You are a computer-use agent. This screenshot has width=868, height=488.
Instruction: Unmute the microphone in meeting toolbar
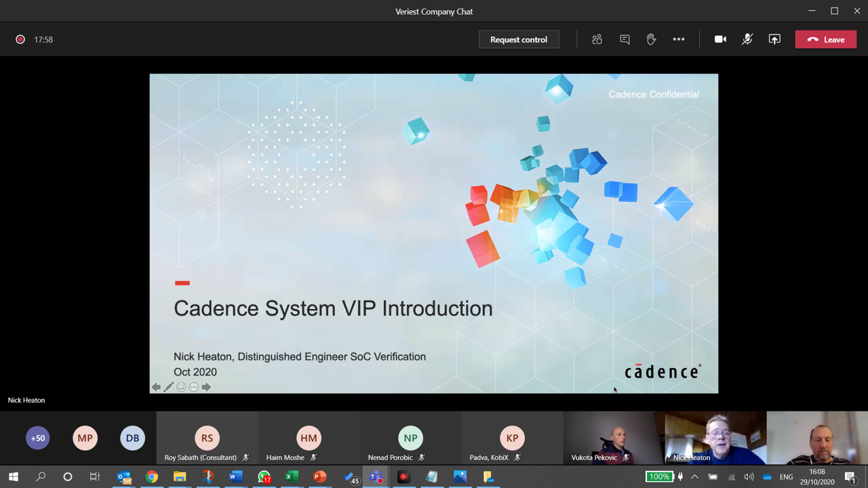coord(747,39)
